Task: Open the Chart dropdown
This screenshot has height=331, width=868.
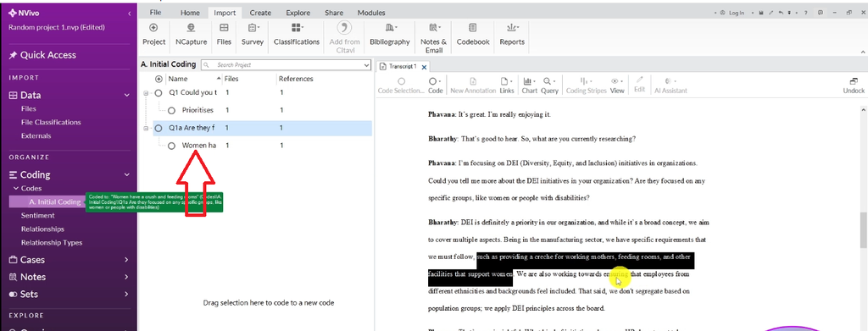Action: point(529,85)
